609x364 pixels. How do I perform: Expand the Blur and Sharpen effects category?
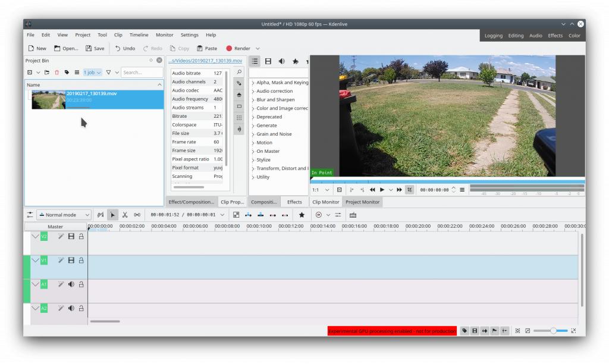275,100
